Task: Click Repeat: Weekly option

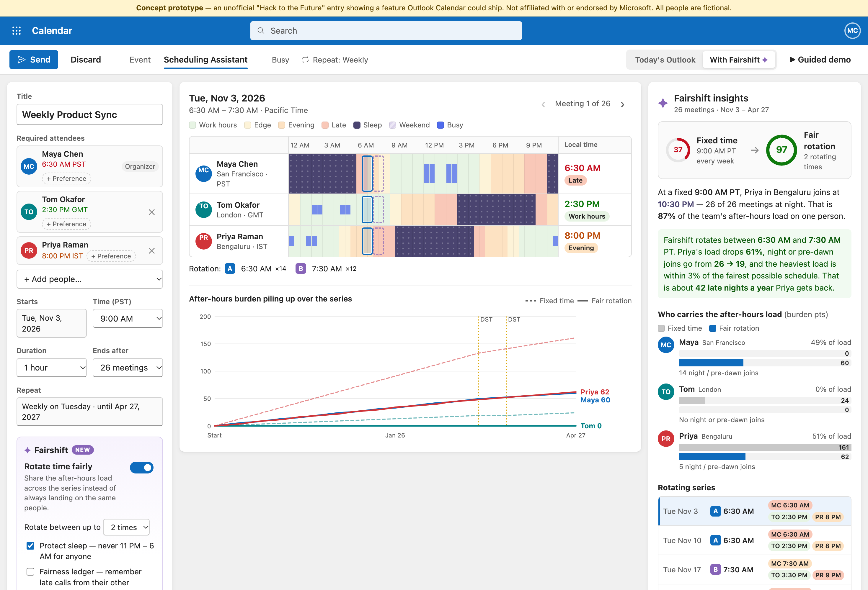Action: pyautogui.click(x=335, y=60)
